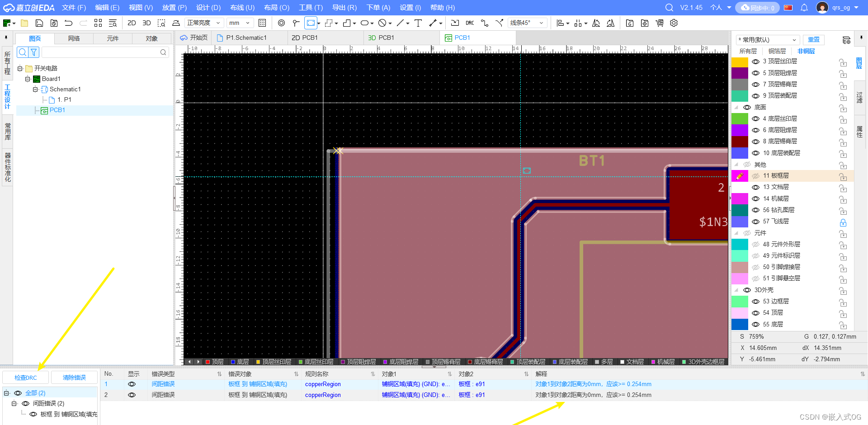Click the 重置 button in the layers panel

[x=814, y=40]
